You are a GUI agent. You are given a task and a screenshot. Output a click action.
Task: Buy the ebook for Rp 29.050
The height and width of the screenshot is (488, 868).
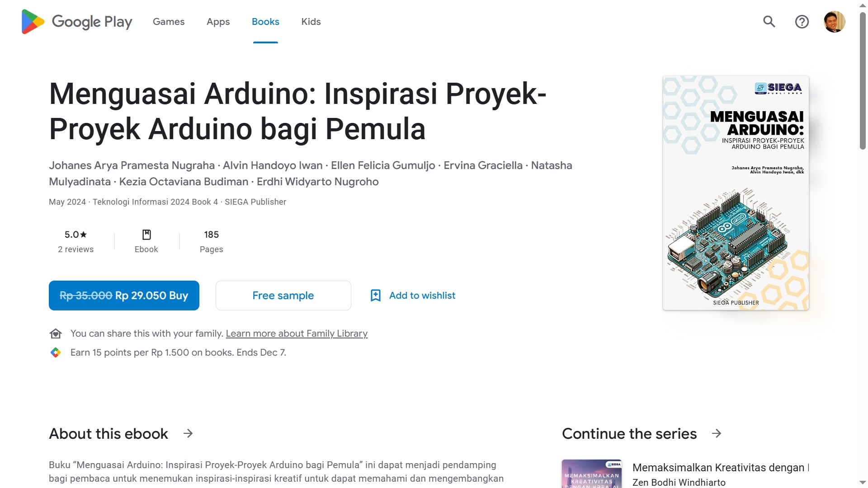click(x=124, y=296)
